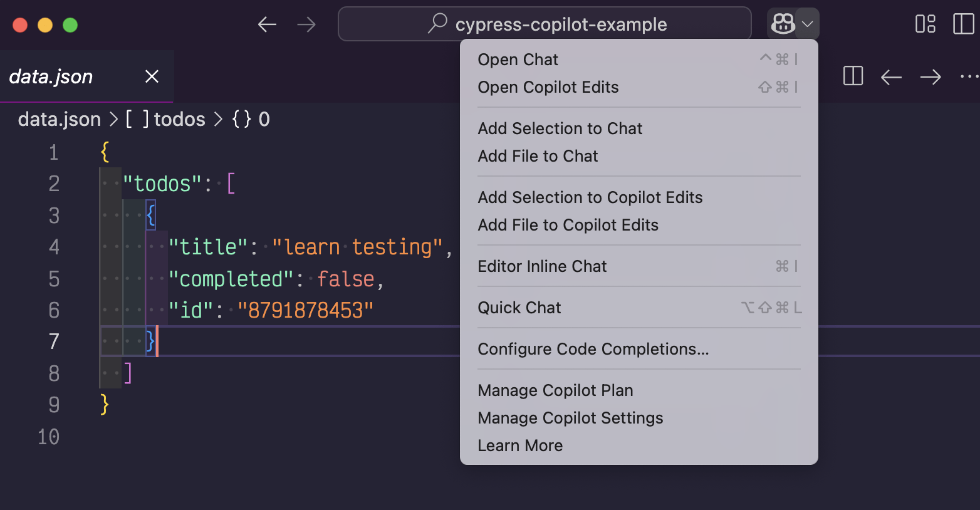Navigate back using editor toolbar arrow

click(x=891, y=77)
